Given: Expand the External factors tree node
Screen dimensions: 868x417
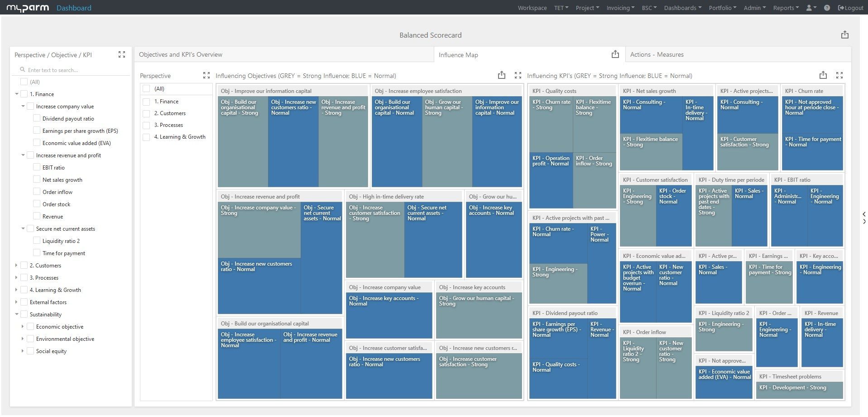Looking at the screenshot, I should click(16, 302).
